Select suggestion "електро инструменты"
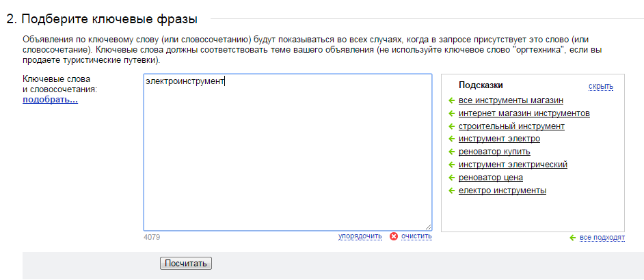This screenshot has width=644, height=280. coord(502,191)
